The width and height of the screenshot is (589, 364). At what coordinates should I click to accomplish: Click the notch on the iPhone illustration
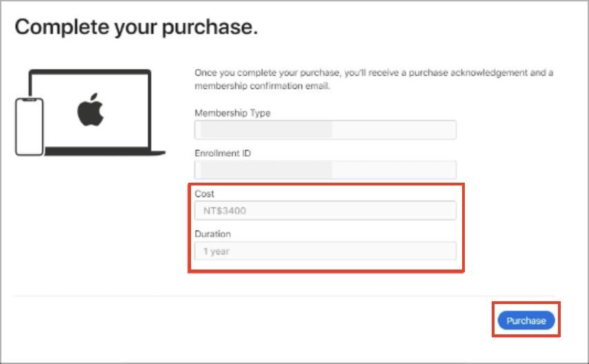pyautogui.click(x=29, y=100)
